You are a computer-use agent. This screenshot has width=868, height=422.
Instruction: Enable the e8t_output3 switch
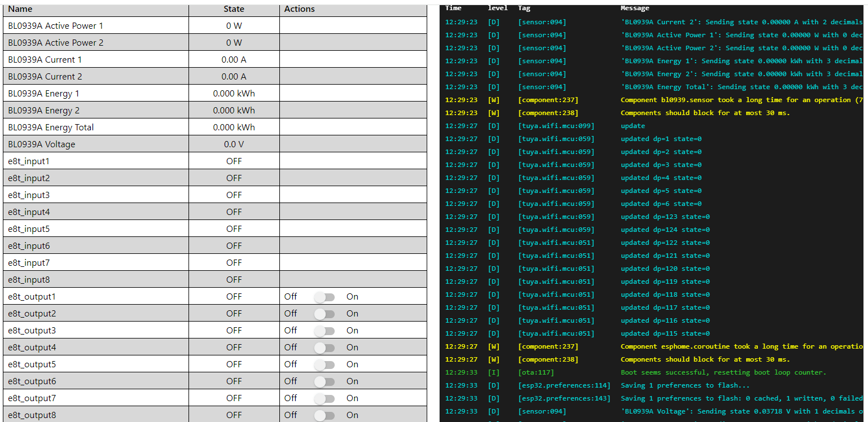click(324, 331)
